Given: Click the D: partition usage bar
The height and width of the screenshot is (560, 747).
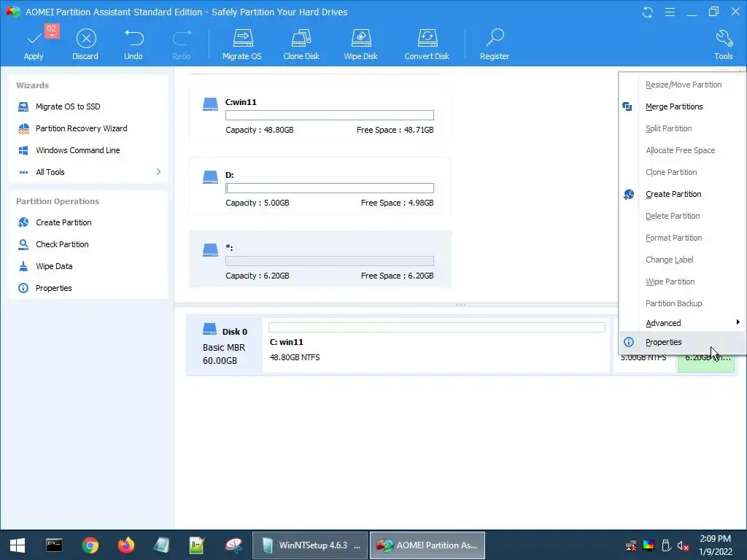Looking at the screenshot, I should coord(330,188).
